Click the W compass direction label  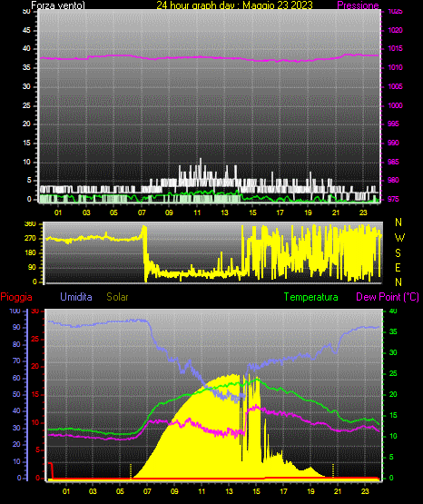pyautogui.click(x=399, y=238)
